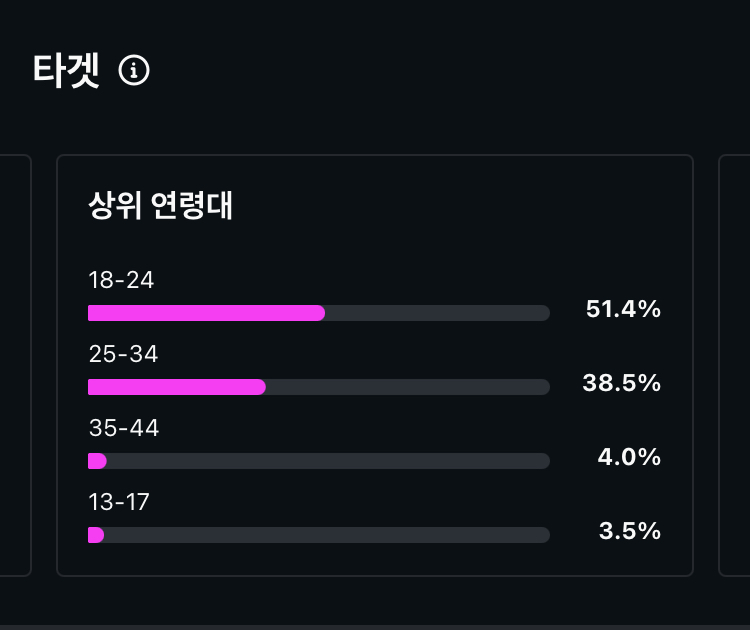
Task: Click the pink fill of the 18-24 bar
Action: tap(206, 313)
